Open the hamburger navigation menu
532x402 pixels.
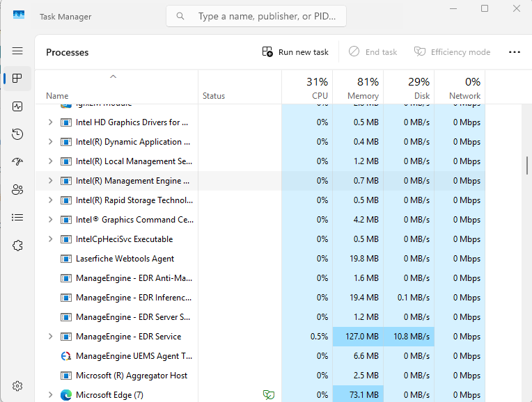[x=17, y=51]
